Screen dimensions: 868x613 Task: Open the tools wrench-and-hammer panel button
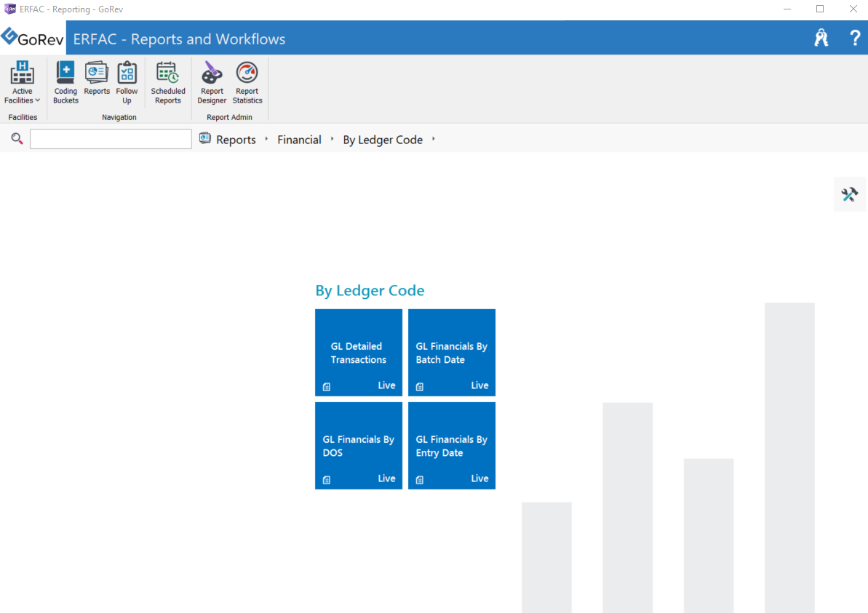[850, 194]
